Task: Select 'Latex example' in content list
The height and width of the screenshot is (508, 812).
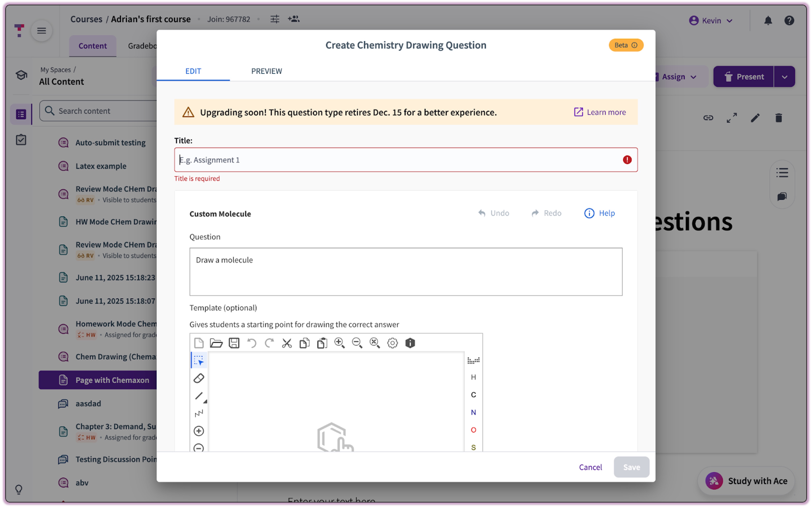Action: (101, 166)
